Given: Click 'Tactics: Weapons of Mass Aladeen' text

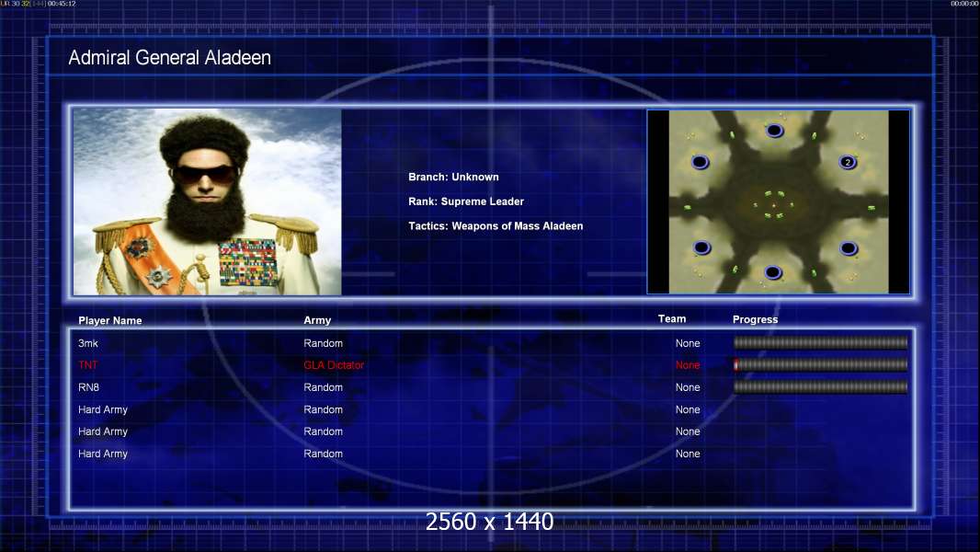Looking at the screenshot, I should [496, 225].
